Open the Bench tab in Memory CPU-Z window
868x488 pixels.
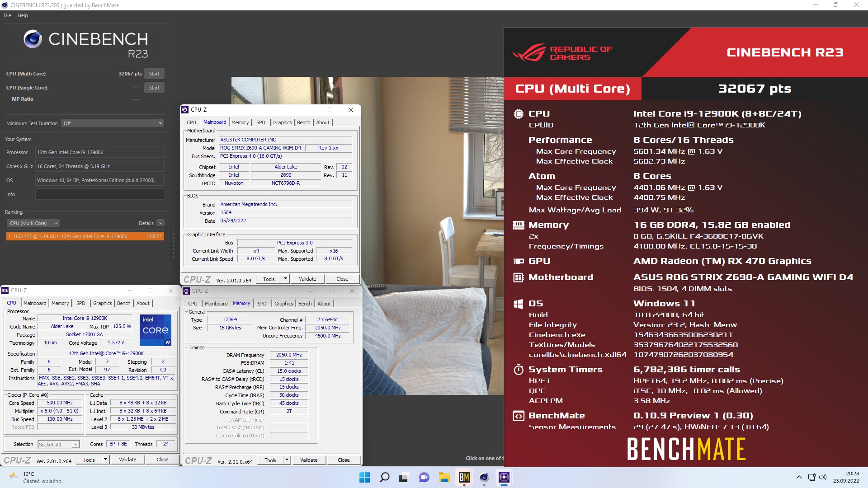point(305,304)
